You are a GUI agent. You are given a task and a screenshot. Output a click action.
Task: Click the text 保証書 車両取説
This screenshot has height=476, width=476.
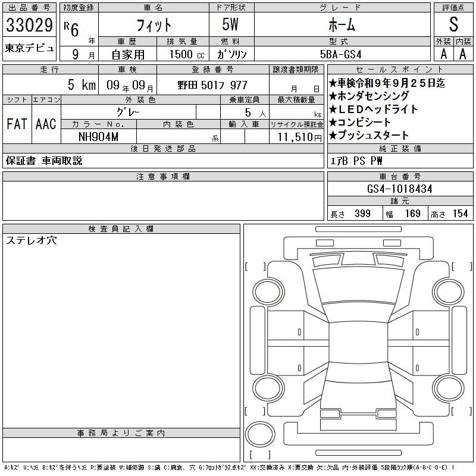click(x=44, y=161)
